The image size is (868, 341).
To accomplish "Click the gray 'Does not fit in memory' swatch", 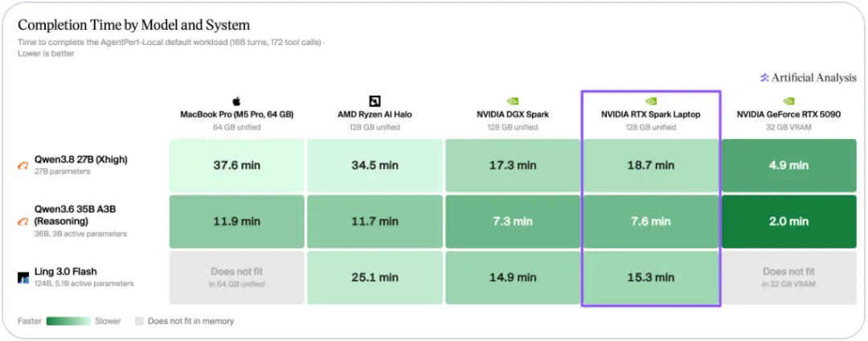I will click(139, 321).
